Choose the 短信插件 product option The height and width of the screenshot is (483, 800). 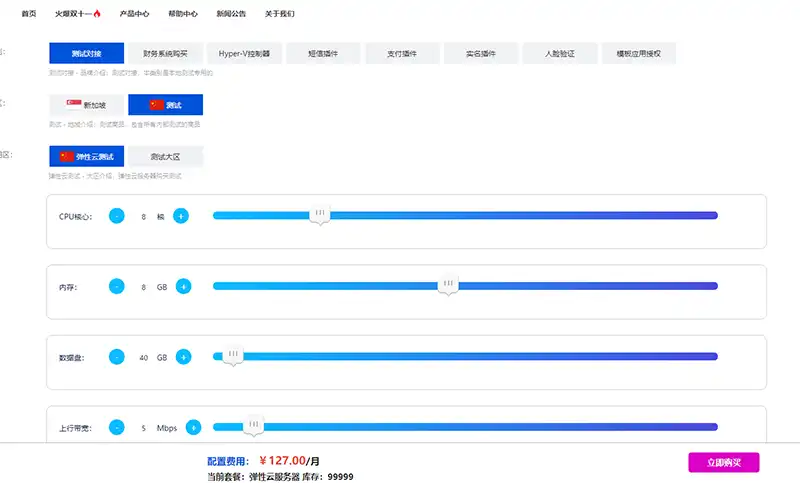click(x=323, y=54)
